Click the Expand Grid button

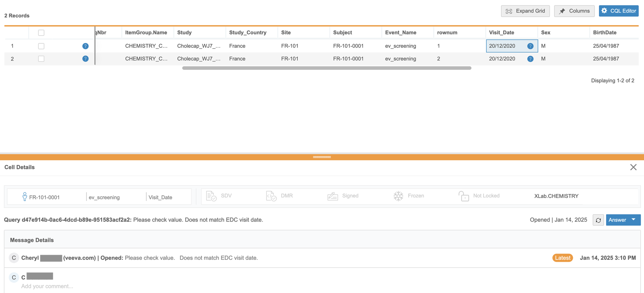point(525,11)
